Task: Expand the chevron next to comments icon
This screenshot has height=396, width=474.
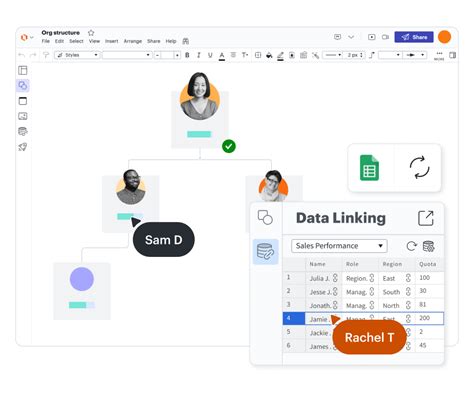Action: tap(351, 37)
